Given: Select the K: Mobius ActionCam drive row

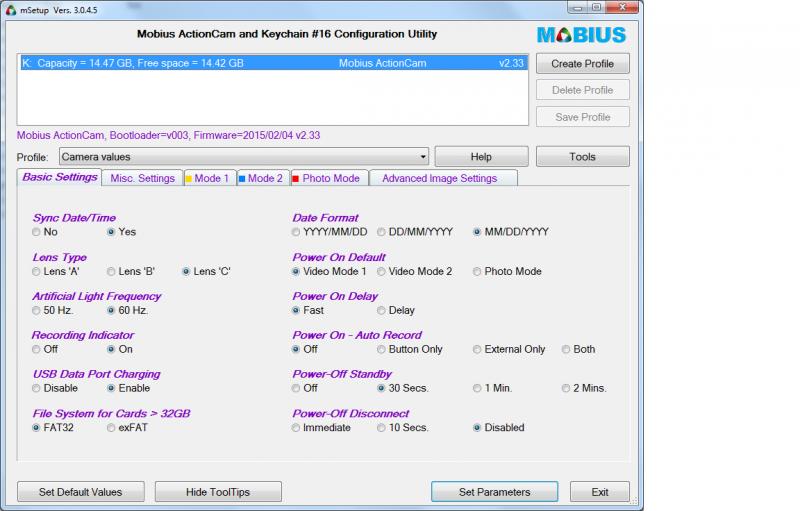Looking at the screenshot, I should 272,63.
